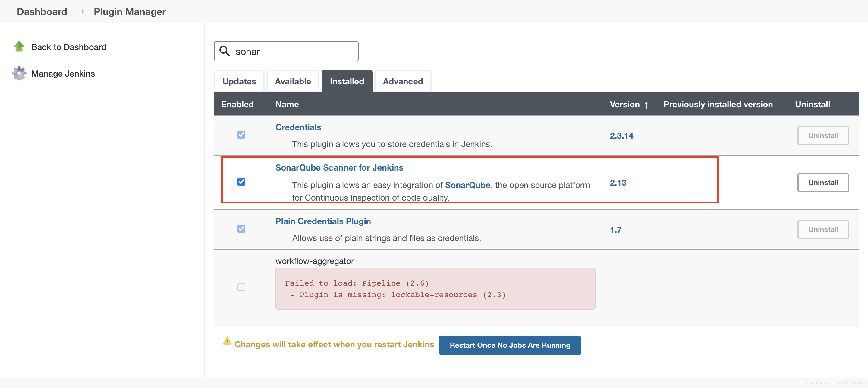Screen dimensions: 868x388
Task: Click Uninstall for the Credentials plugin
Action: (x=823, y=135)
